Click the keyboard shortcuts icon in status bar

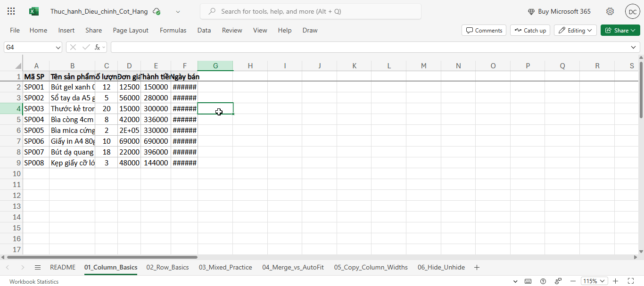tap(528, 281)
